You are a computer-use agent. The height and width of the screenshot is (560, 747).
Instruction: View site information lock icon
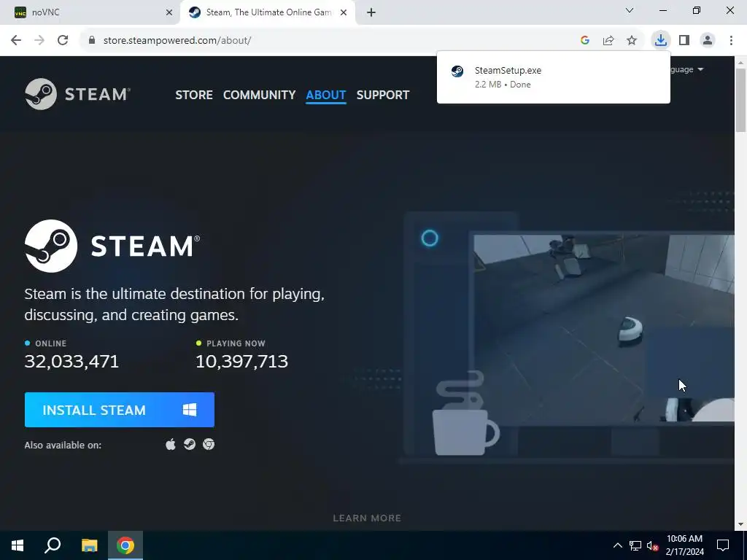pyautogui.click(x=92, y=41)
